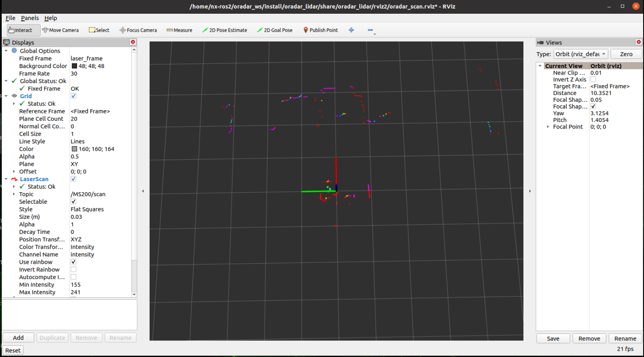The image size is (644, 357).
Task: Expand the Grid Status: Ok row
Action: [x=14, y=104]
